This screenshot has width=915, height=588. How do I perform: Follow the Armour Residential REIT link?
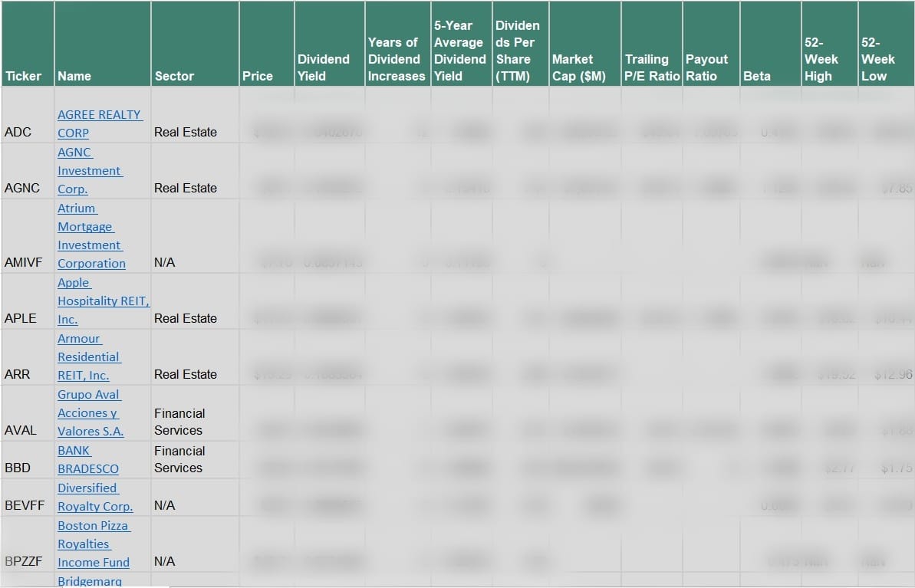point(89,357)
